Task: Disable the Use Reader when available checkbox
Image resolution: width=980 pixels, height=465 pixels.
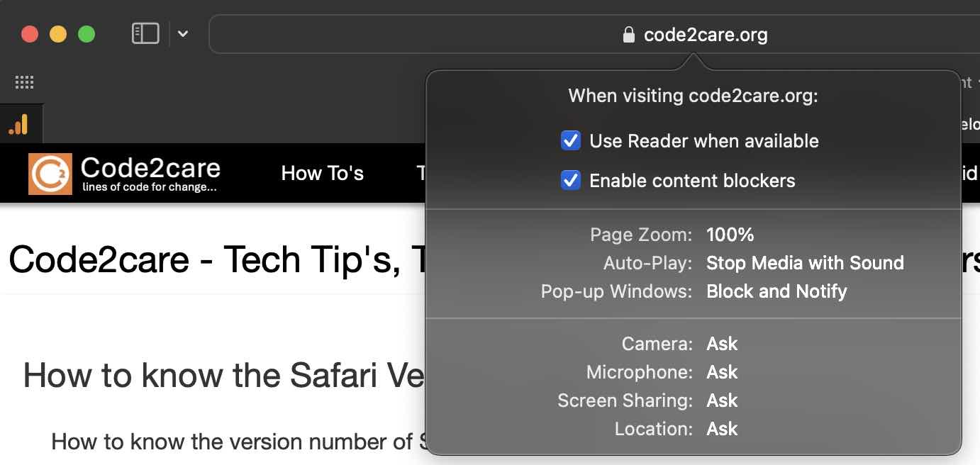Action: (x=570, y=140)
